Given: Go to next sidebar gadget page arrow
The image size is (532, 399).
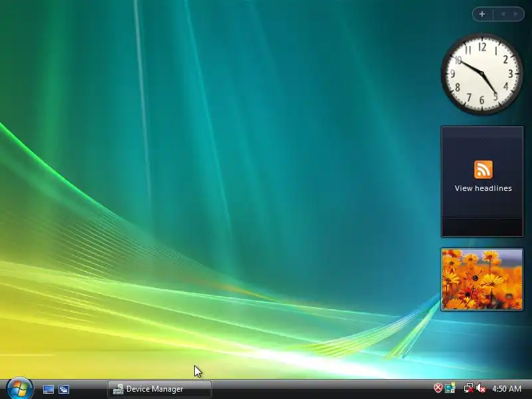Looking at the screenshot, I should [x=516, y=14].
